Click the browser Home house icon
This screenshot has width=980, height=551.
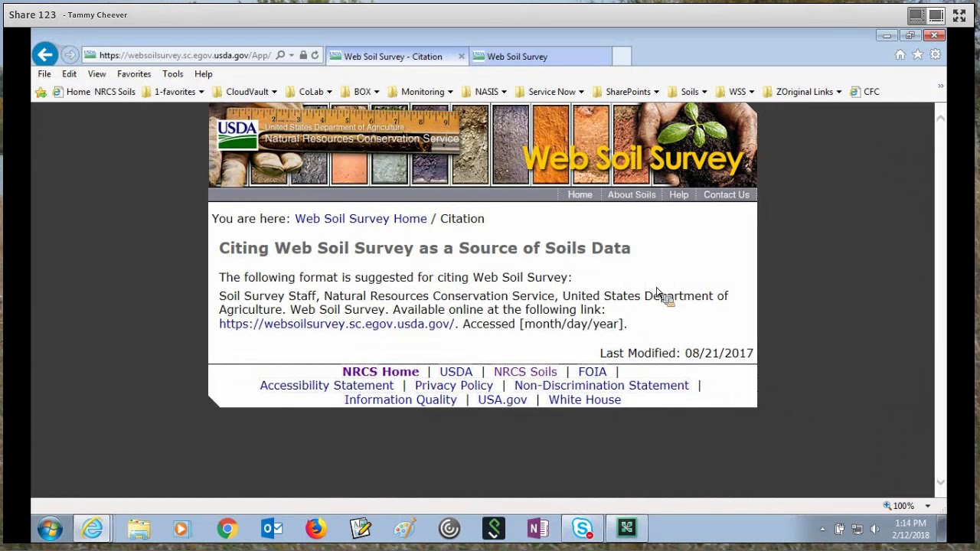point(900,55)
